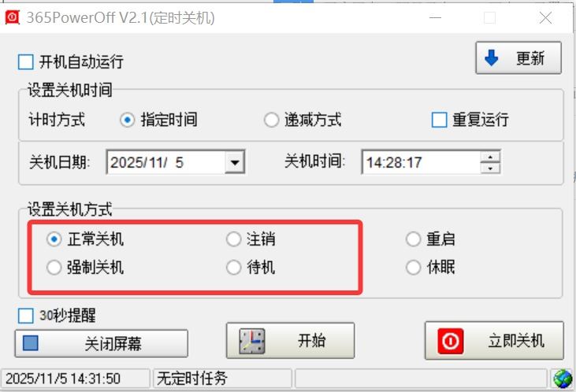Increase 关机时间 with the up spinner arrow

[x=490, y=157]
